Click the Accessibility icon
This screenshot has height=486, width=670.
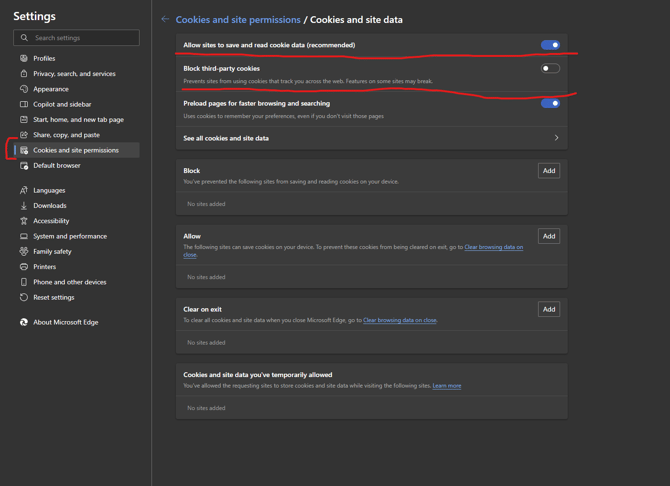24,221
